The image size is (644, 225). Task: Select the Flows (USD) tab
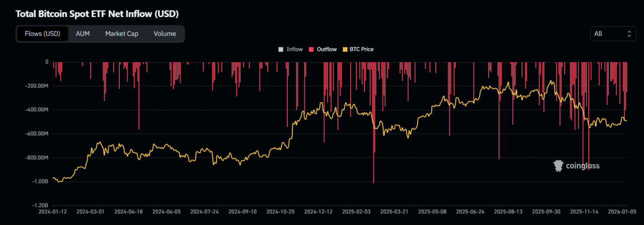[x=42, y=34]
